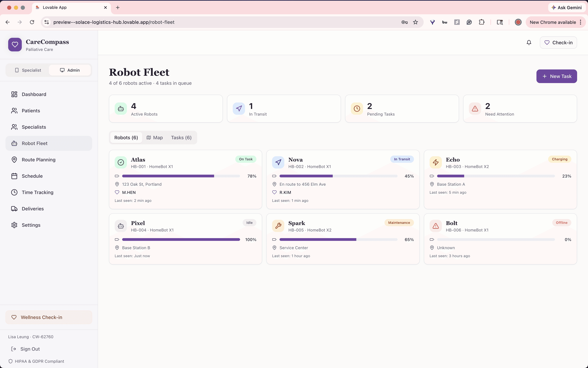
Task: Click Atlas battery progress bar at 78%
Action: pyautogui.click(x=181, y=176)
